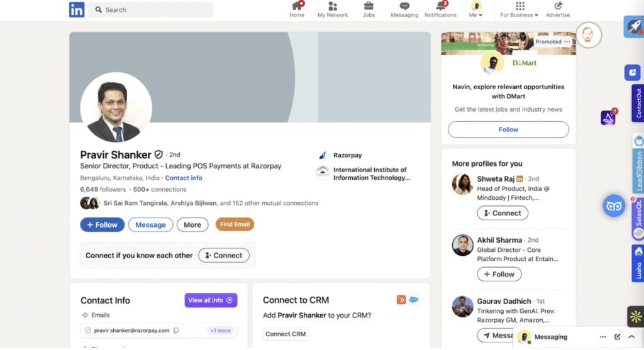Viewport: 644px width, 350px height.
Task: Open the rocket extension icon
Action: tap(634, 26)
